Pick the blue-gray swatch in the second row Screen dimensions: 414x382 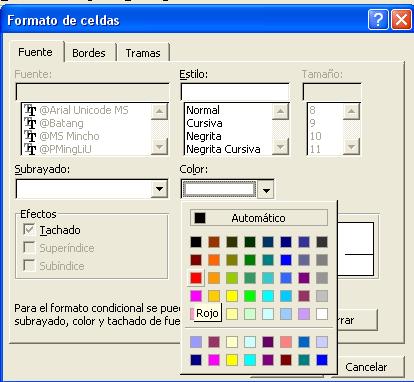[304, 260]
